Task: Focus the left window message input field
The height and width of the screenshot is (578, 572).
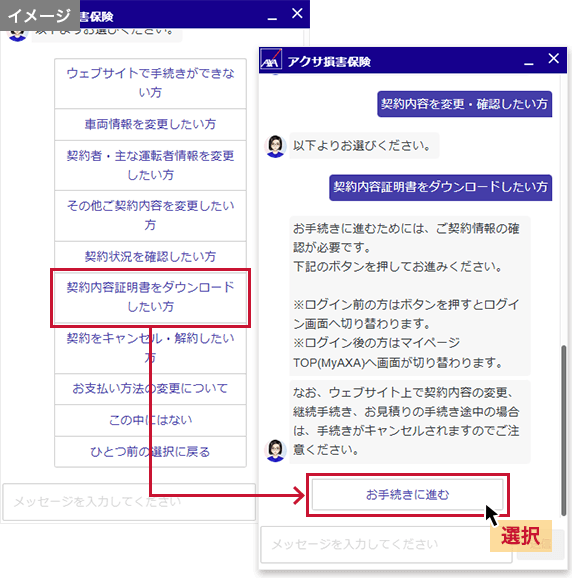Action: (129, 502)
